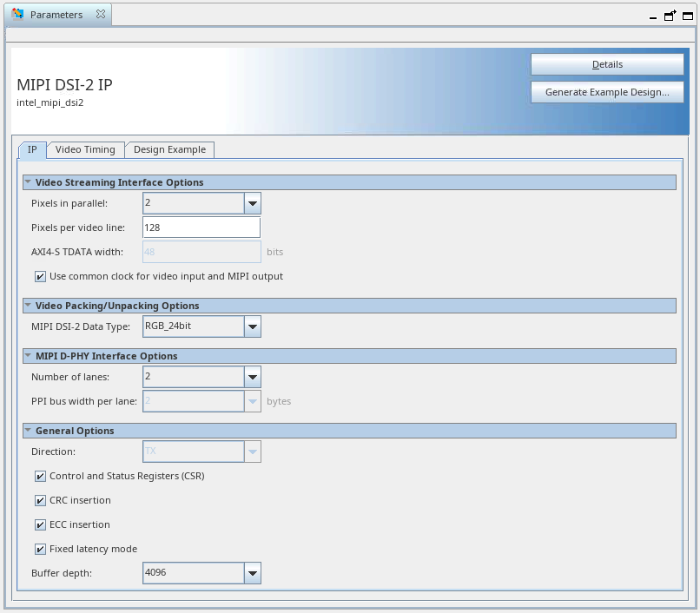The height and width of the screenshot is (613, 700).
Task: Maximize the Parameters panel
Action: (688, 16)
